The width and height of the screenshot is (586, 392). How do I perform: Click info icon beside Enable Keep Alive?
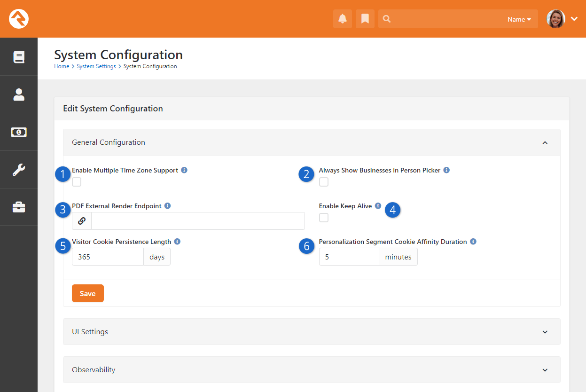pos(378,206)
